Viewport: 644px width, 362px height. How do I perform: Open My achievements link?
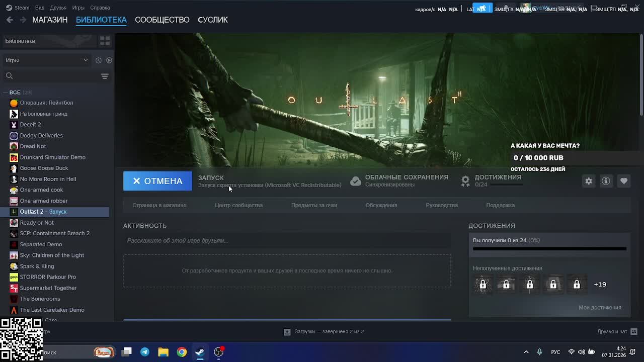600,308
